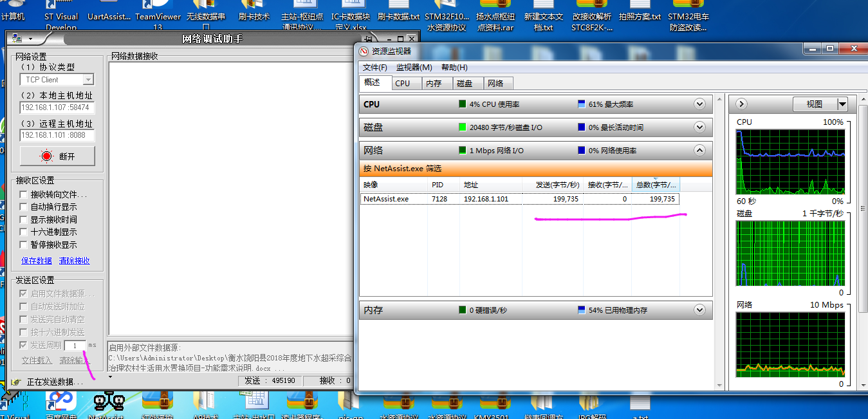
Task: Click the 视图 button in Resource Monitor
Action: pyautogui.click(x=815, y=104)
